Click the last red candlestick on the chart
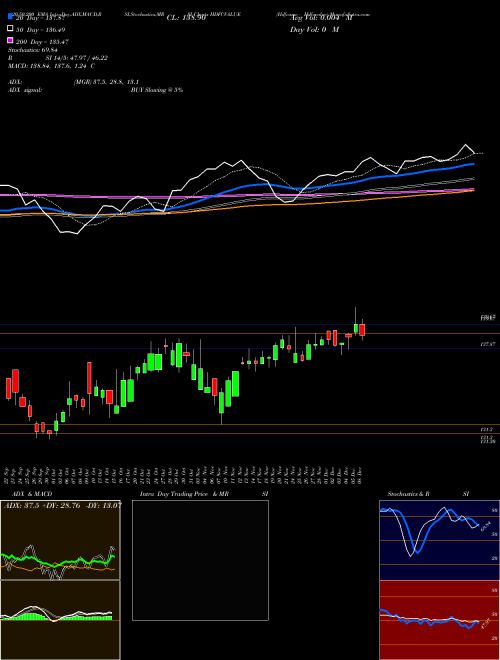The height and width of the screenshot is (660, 500). [362, 330]
